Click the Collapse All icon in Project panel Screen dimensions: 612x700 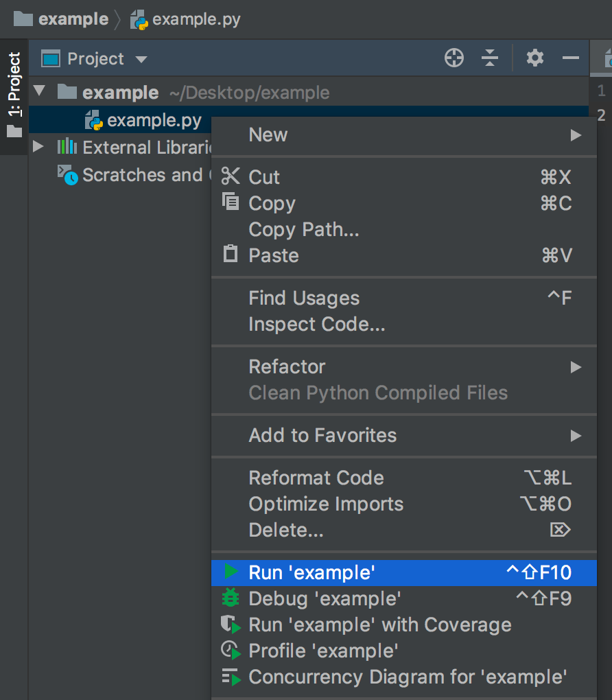click(489, 58)
